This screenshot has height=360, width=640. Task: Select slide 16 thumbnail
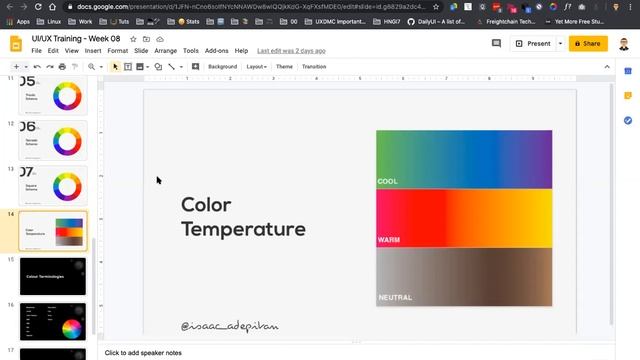(x=53, y=322)
